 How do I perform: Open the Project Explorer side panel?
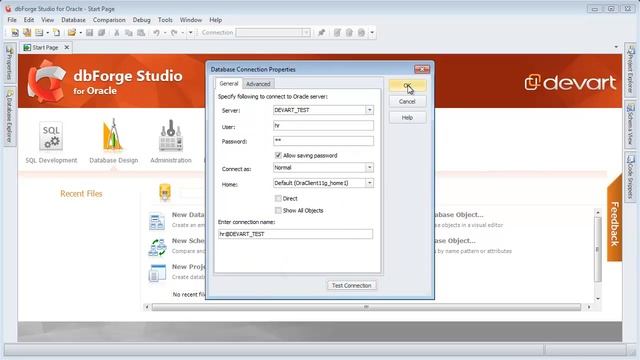(630, 69)
